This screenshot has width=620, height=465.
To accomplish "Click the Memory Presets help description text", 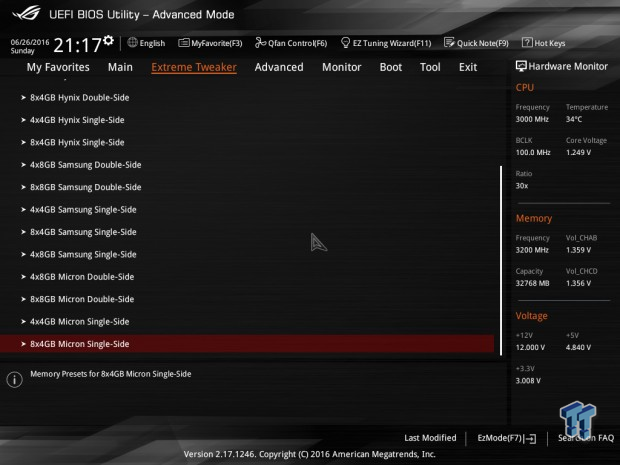I will coord(111,374).
